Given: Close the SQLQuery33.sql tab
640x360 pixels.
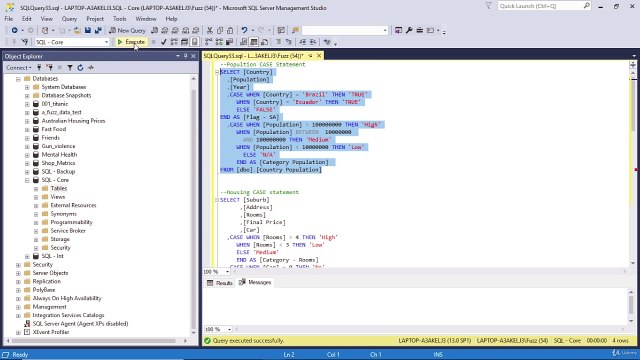Looking at the screenshot, I should click(319, 56).
